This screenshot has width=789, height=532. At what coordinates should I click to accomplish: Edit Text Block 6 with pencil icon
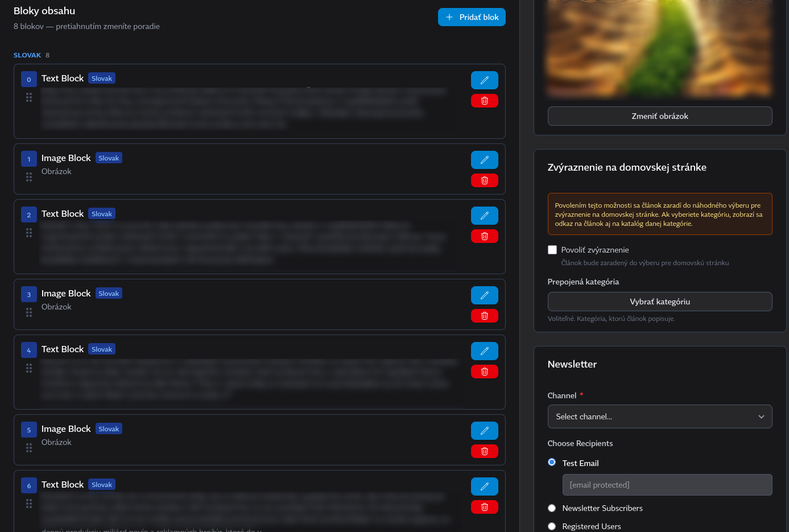click(484, 486)
